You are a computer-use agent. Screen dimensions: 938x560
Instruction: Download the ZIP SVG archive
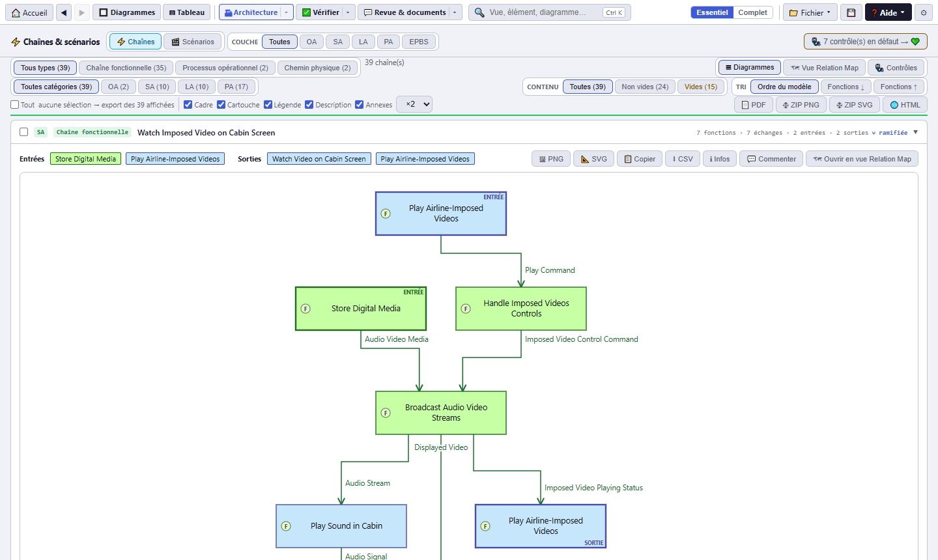pos(854,105)
